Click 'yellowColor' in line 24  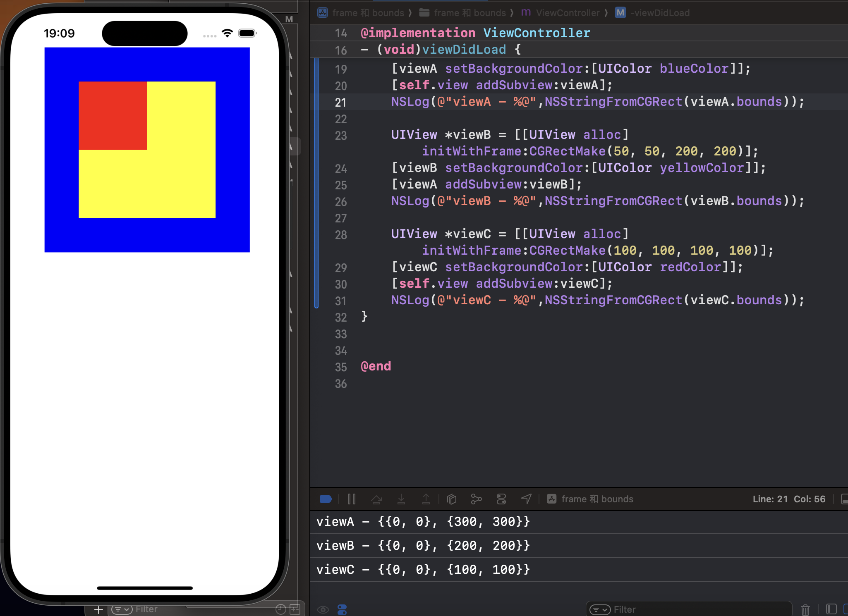[x=702, y=168]
